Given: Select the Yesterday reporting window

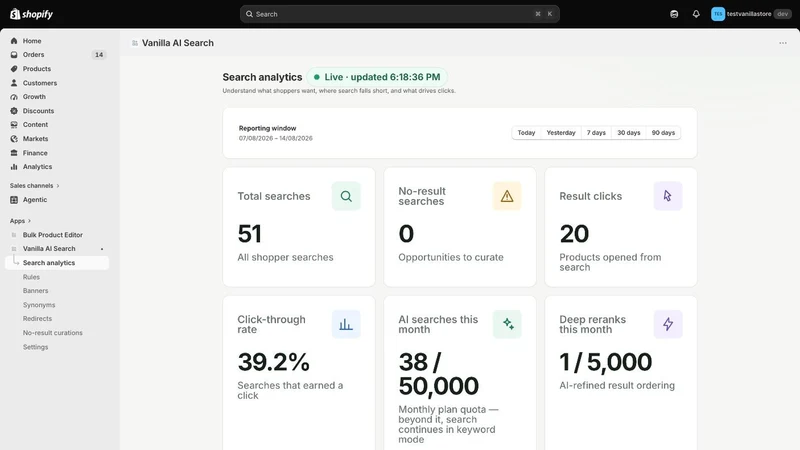Looking at the screenshot, I should click(561, 133).
